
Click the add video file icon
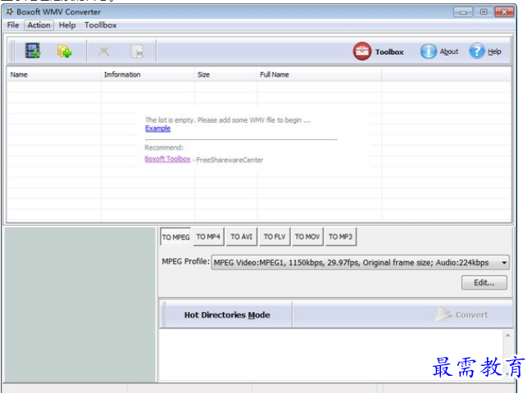pyautogui.click(x=33, y=51)
